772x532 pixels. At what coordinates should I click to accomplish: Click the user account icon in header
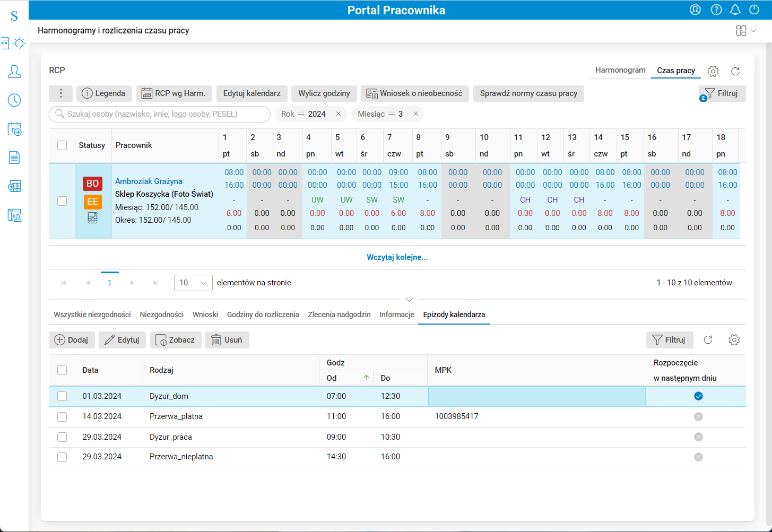pos(695,10)
